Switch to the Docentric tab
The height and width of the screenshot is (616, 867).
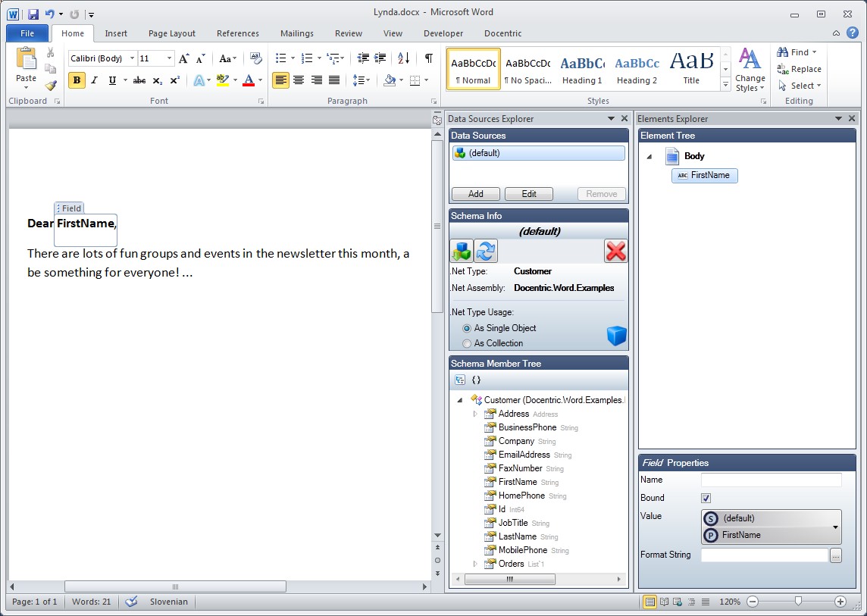[502, 33]
